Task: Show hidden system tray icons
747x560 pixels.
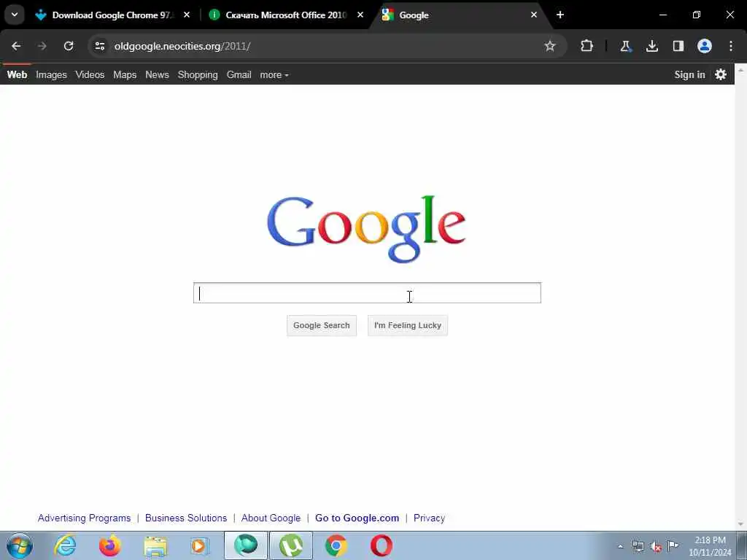Action: click(x=620, y=546)
